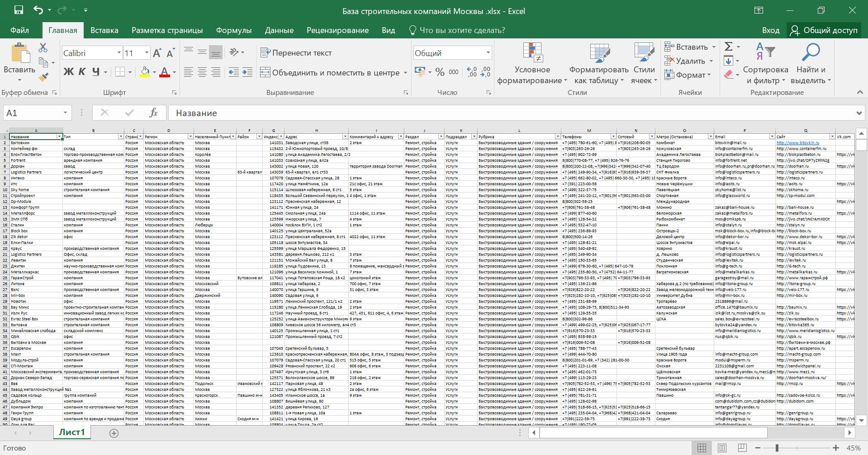Open the Данные ribbon tab

[279, 30]
